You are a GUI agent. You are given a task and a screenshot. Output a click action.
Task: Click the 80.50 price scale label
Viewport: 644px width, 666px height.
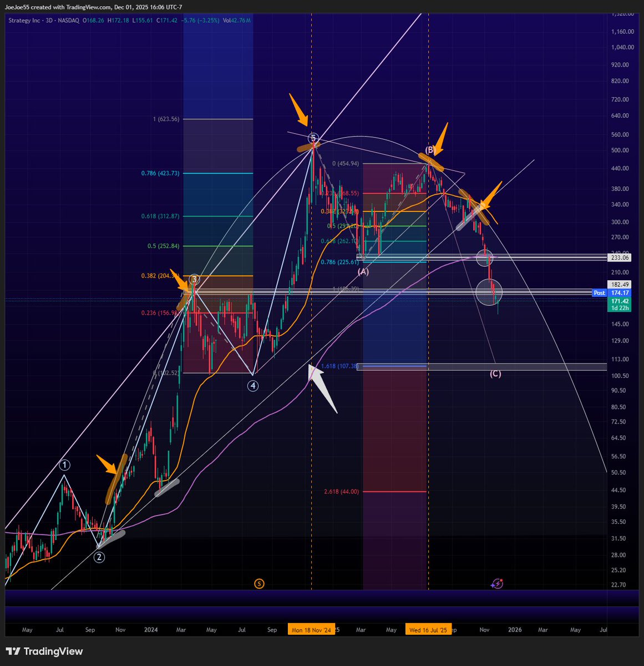[618, 407]
